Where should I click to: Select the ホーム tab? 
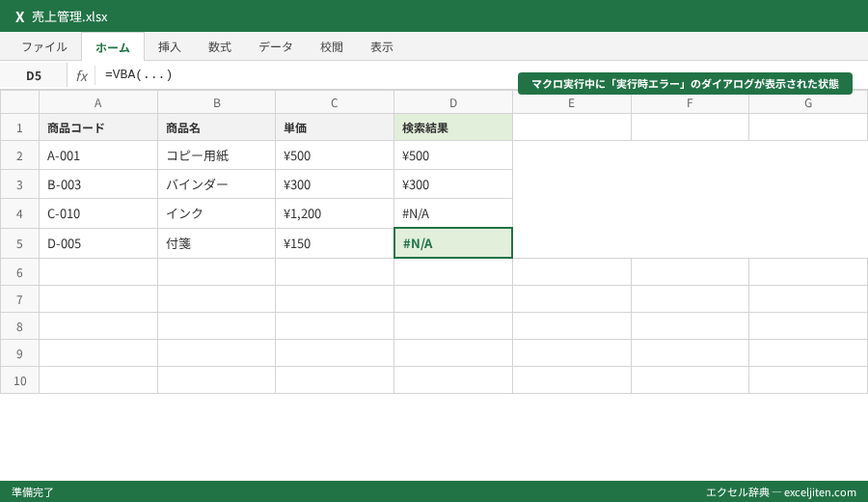113,47
